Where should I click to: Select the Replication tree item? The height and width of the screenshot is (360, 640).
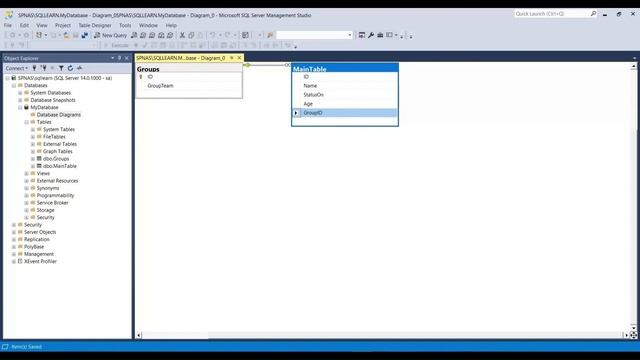point(37,240)
